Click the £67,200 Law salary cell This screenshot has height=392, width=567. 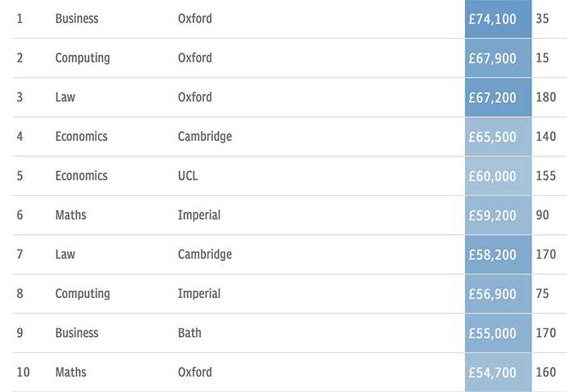point(498,97)
